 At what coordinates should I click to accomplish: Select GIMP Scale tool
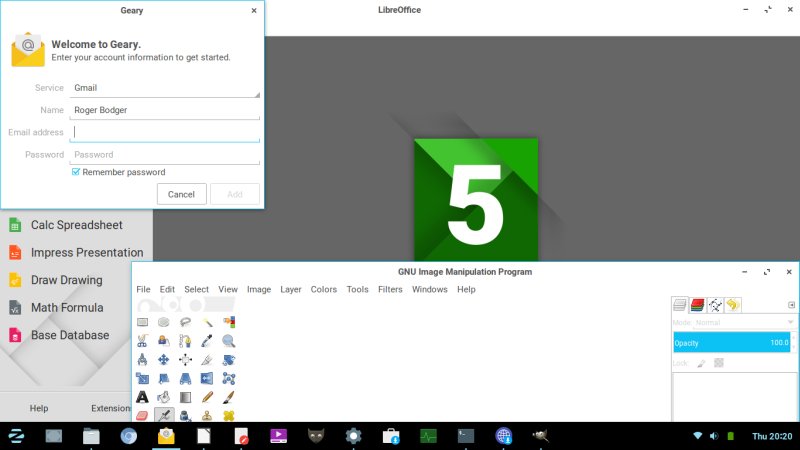[142, 379]
